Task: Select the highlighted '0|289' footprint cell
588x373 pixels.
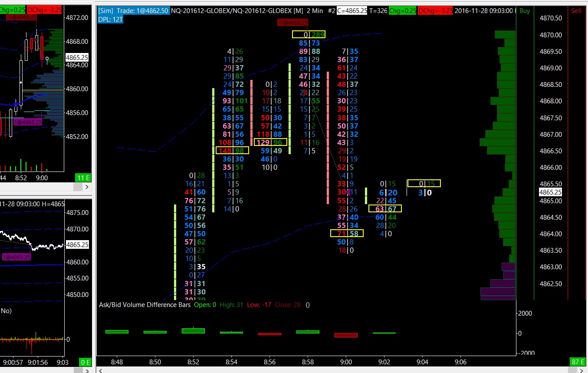Action: pyautogui.click(x=309, y=35)
